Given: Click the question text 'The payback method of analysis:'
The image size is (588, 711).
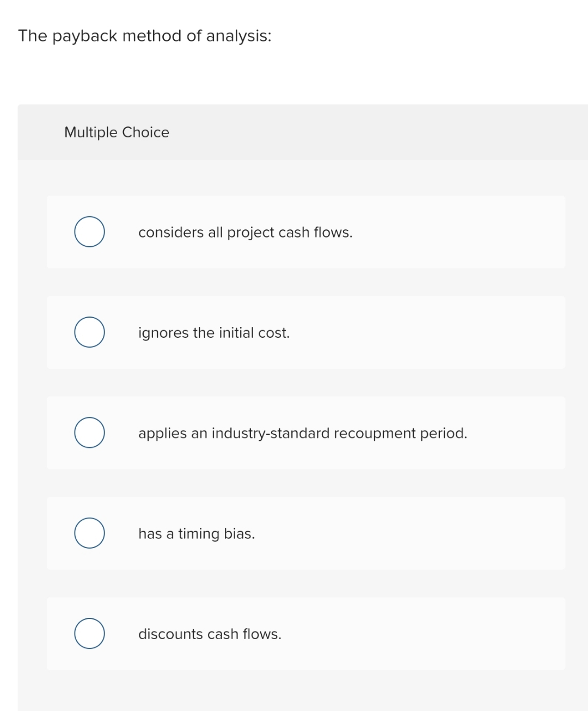Looking at the screenshot, I should tap(144, 35).
